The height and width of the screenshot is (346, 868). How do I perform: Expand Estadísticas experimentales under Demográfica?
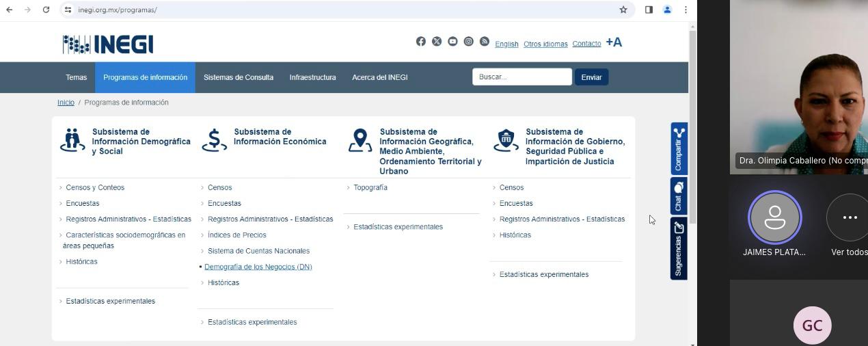click(x=110, y=301)
